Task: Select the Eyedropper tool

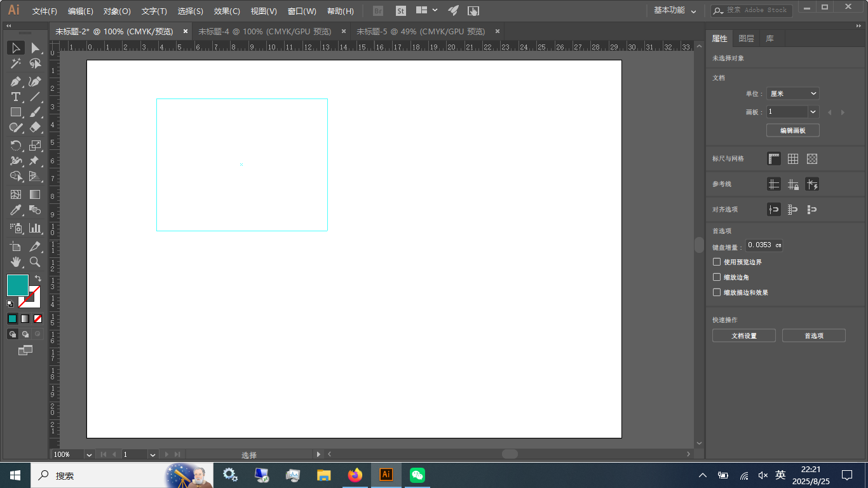Action: click(16, 210)
